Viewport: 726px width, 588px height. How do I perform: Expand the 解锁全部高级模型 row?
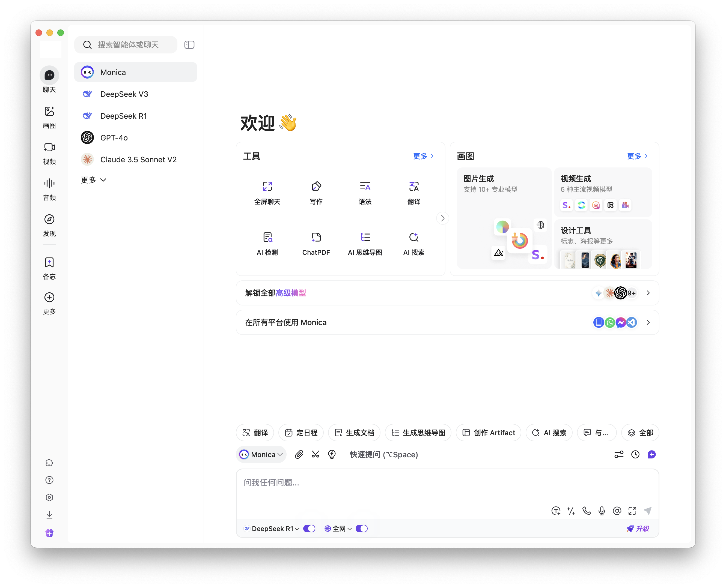447,293
